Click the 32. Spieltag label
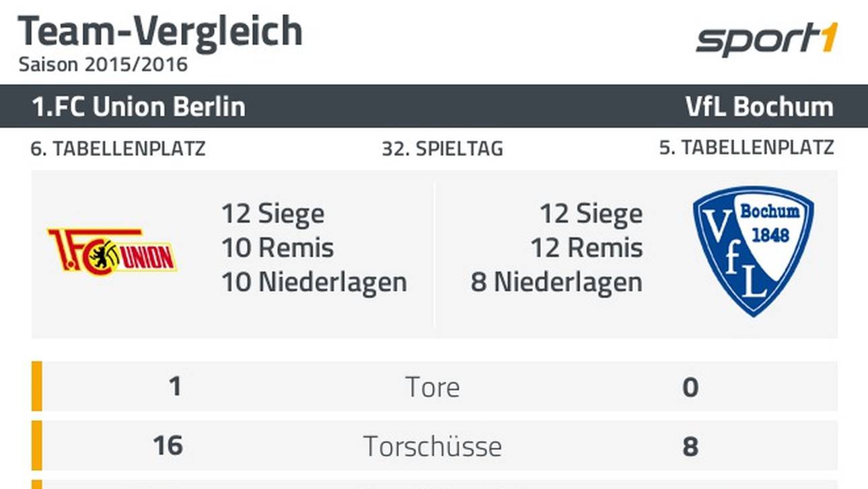 click(442, 148)
